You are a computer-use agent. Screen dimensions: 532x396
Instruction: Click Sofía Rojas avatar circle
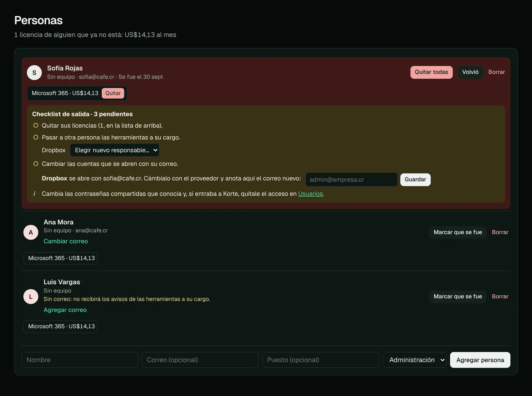[x=34, y=73]
